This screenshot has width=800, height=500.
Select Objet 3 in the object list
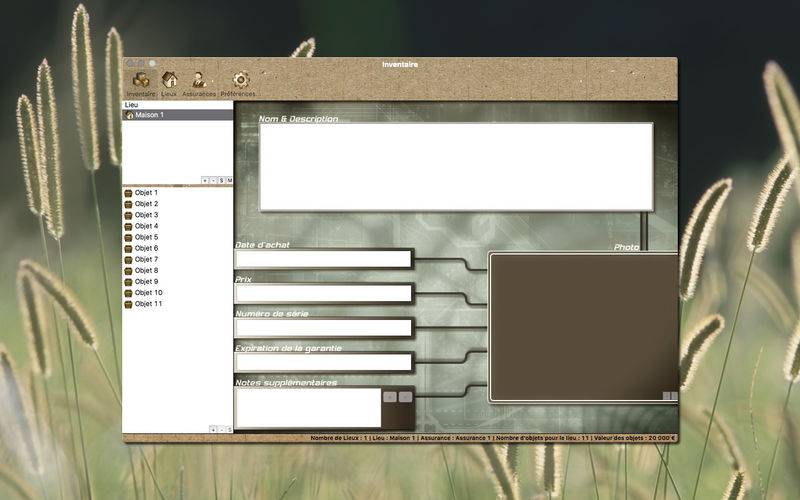point(147,215)
